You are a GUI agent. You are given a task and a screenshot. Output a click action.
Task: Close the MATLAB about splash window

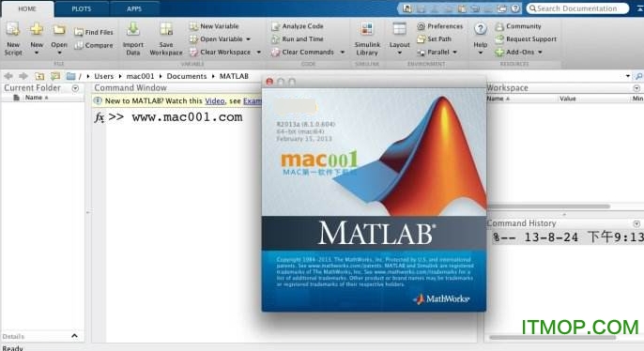pos(269,82)
